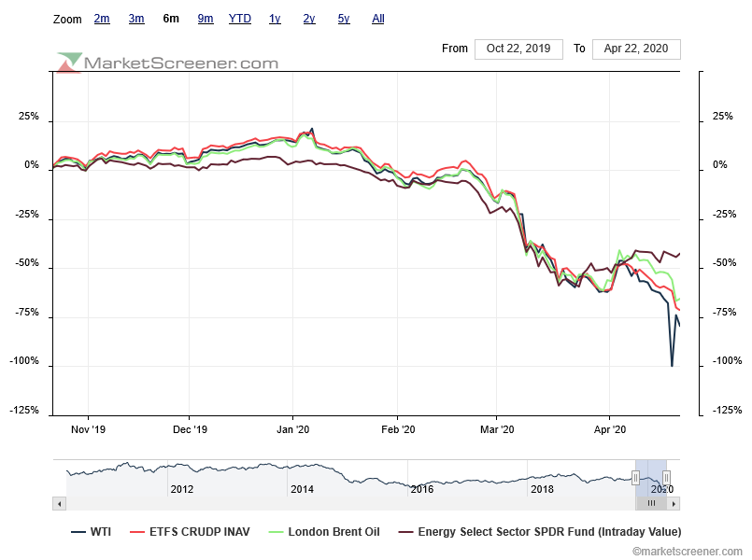Toggle ETFS CRUDP INAV series

tap(190, 532)
